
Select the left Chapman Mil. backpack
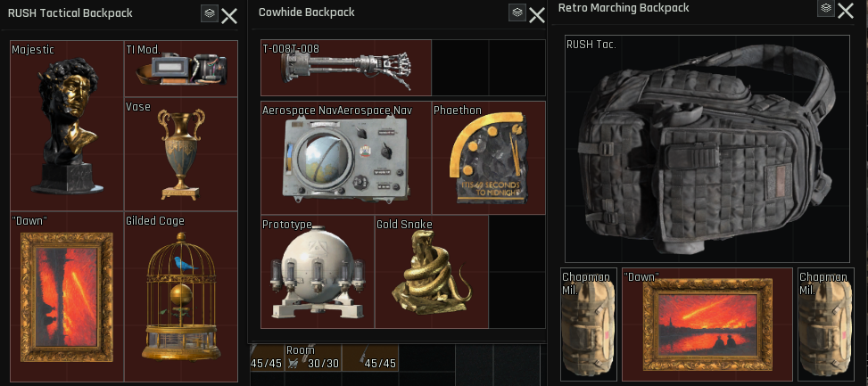[589, 324]
